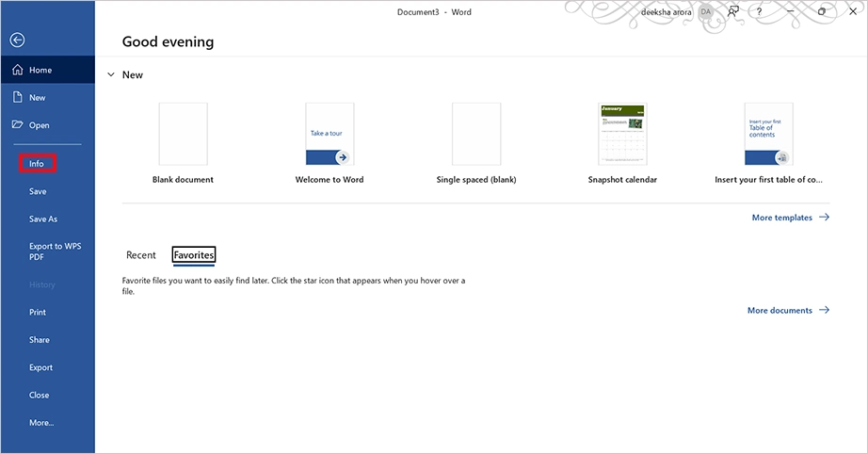The image size is (868, 454).
Task: Select Open in the left sidebar
Action: coord(48,125)
